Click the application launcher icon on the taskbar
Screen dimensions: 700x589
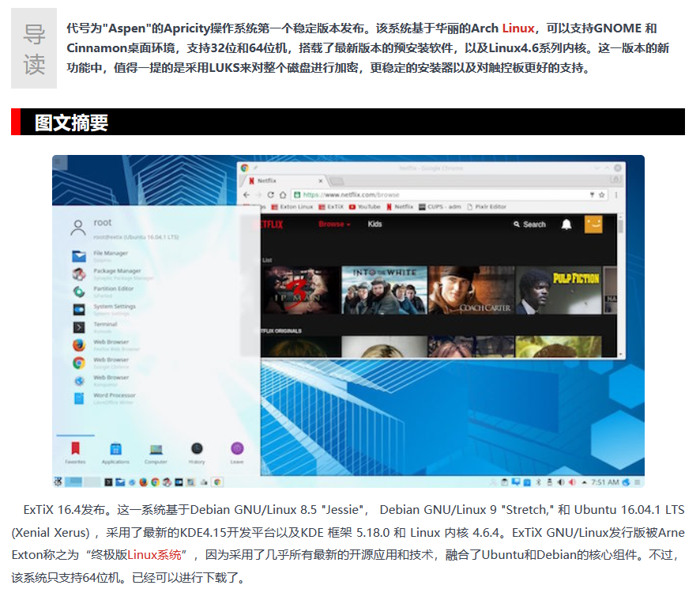click(58, 481)
